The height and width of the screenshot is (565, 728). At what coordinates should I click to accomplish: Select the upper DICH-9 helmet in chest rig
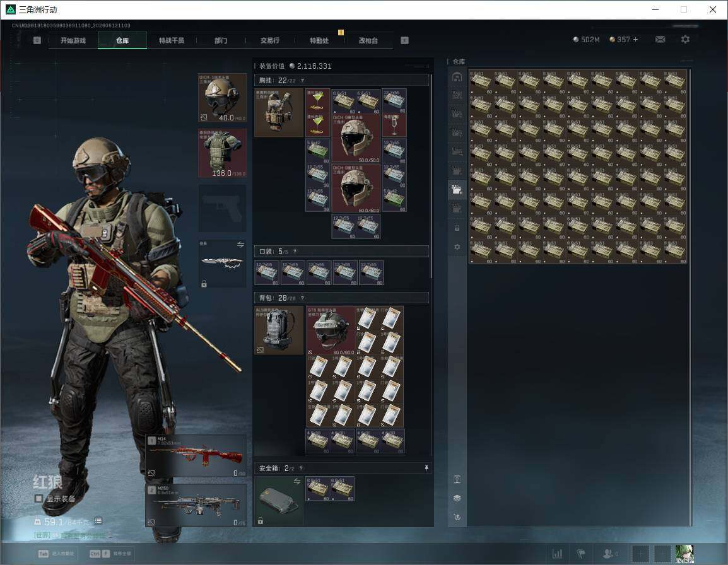coord(356,138)
